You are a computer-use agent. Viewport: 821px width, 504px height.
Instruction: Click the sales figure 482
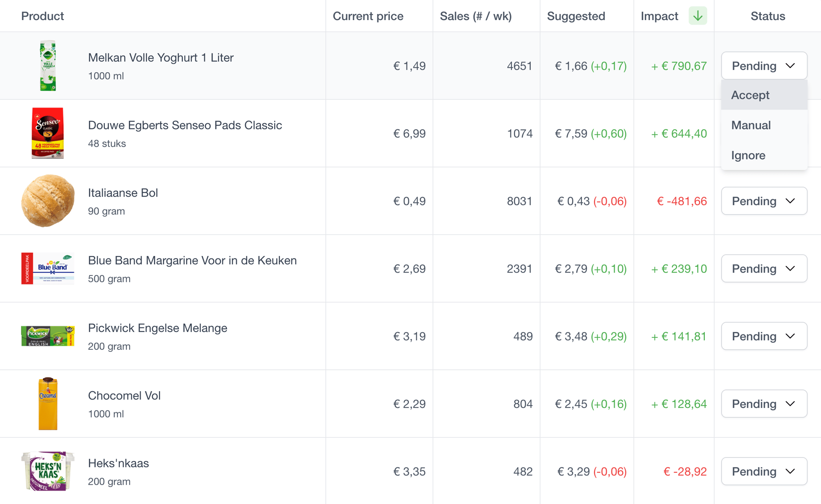pos(523,472)
